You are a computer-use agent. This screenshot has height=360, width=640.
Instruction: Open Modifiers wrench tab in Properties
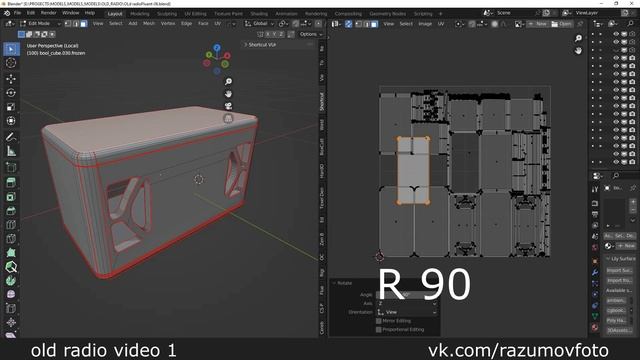pos(595,272)
